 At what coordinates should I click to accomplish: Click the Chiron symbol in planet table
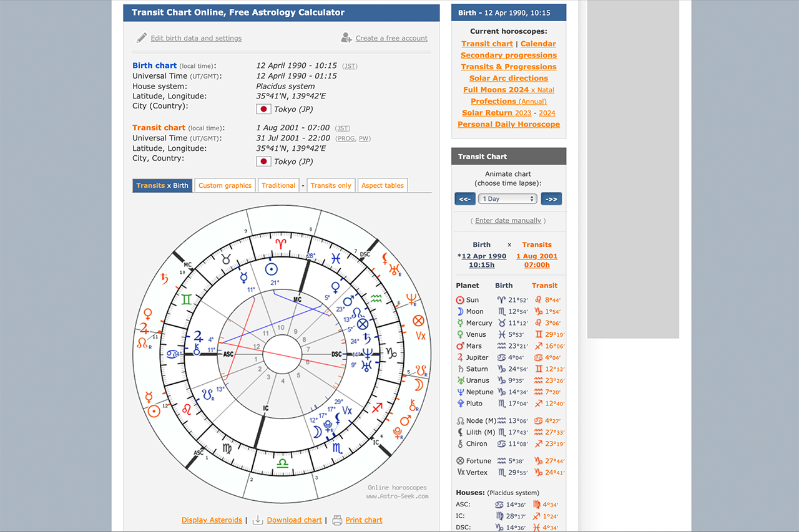[461, 444]
